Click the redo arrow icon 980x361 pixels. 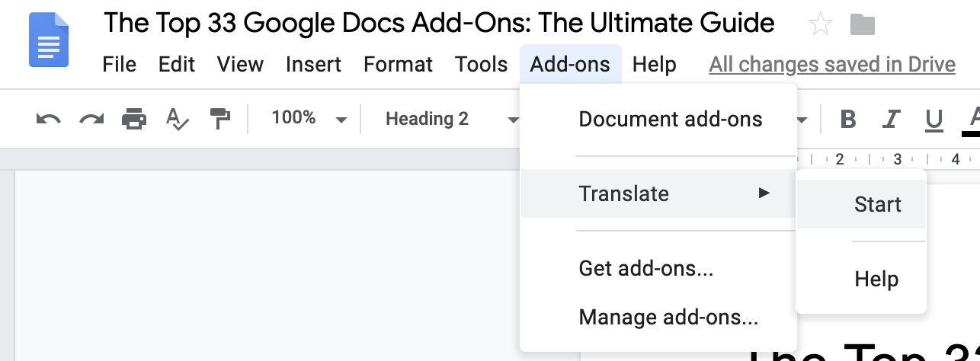(x=91, y=119)
